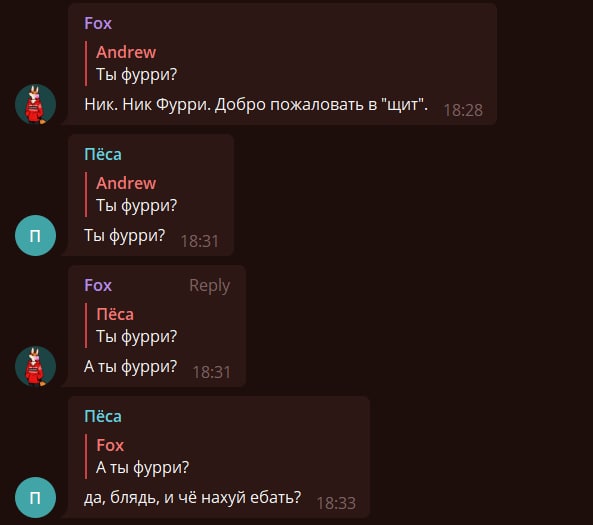The width and height of the screenshot is (593, 525).
Task: Click the 18:31 timestamp on Fox's message
Action: 211,373
